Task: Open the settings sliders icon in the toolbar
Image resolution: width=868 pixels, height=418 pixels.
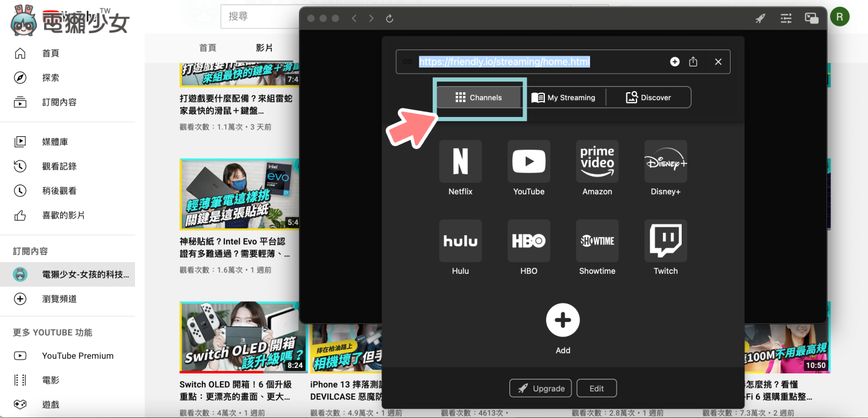Action: (785, 18)
